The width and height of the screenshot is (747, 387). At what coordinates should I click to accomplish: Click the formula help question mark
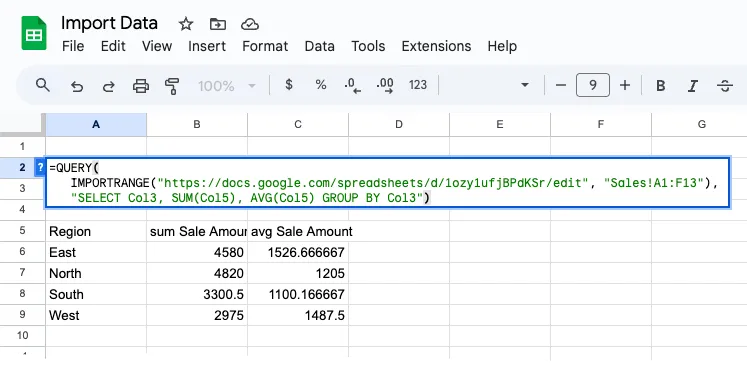(40, 167)
